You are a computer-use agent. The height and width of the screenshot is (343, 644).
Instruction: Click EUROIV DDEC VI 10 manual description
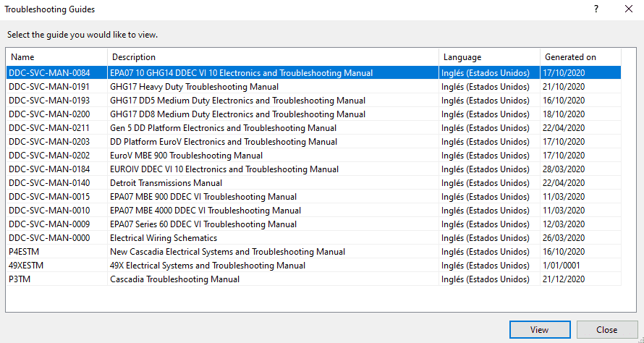(x=224, y=169)
